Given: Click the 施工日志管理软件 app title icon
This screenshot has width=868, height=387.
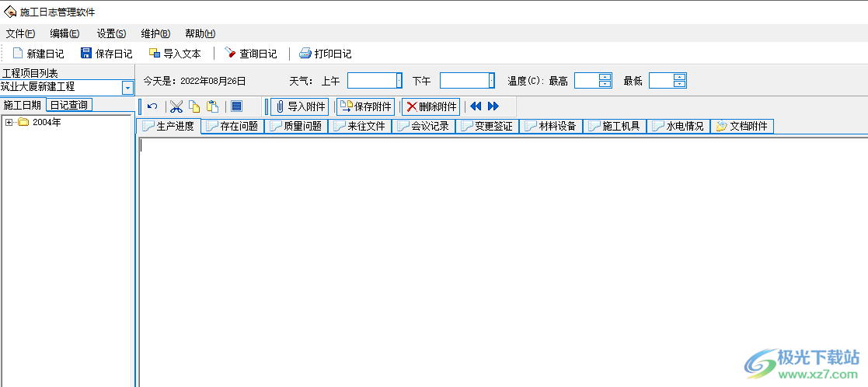Looking at the screenshot, I should [x=10, y=12].
